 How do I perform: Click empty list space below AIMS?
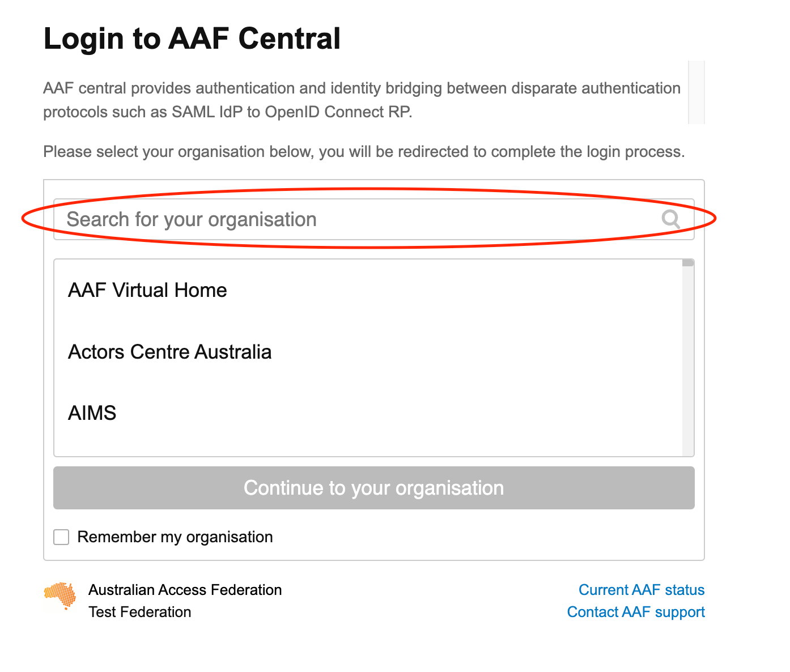tap(368, 444)
